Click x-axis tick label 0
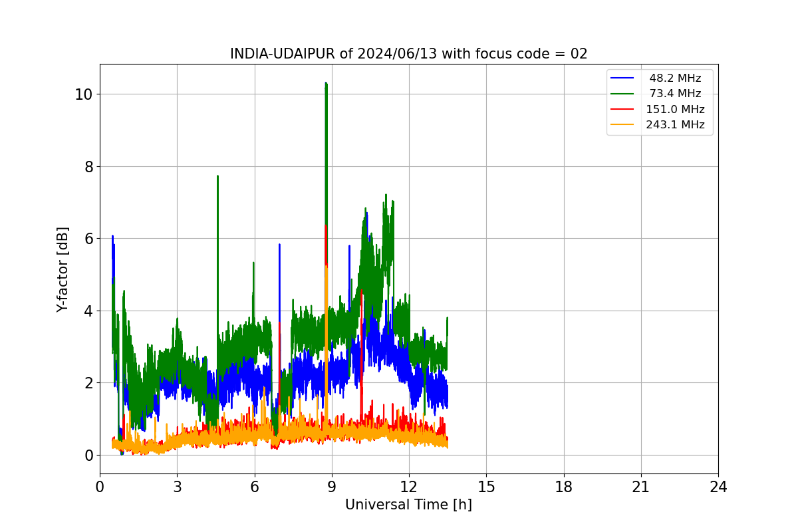 coord(100,487)
